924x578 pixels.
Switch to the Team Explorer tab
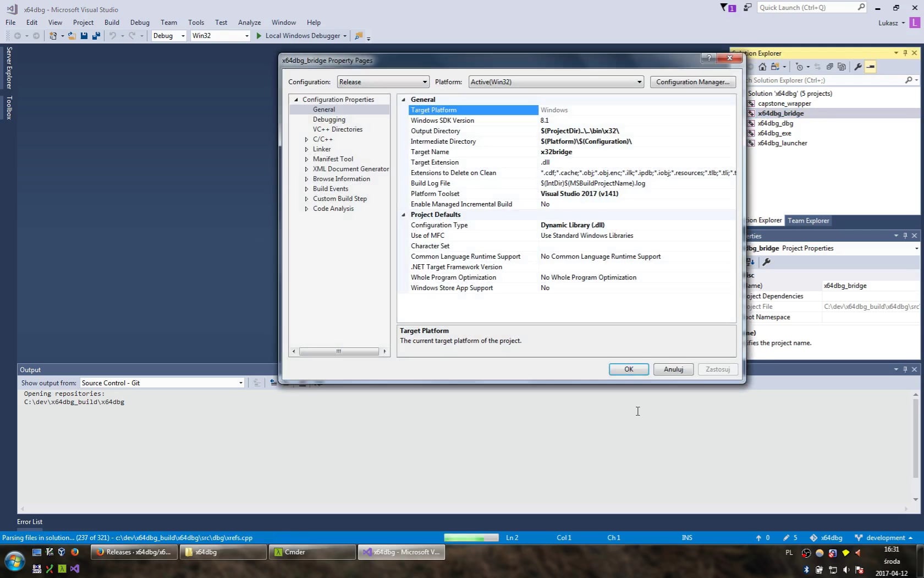point(808,221)
